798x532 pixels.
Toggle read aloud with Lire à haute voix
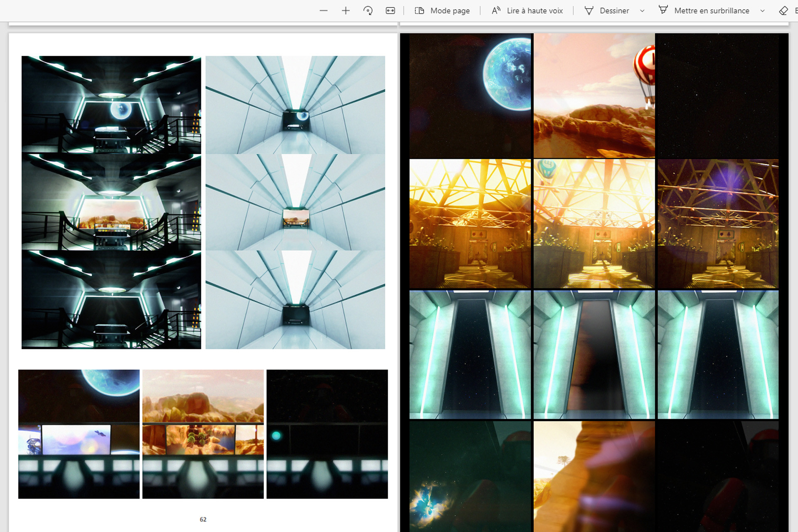496,10
